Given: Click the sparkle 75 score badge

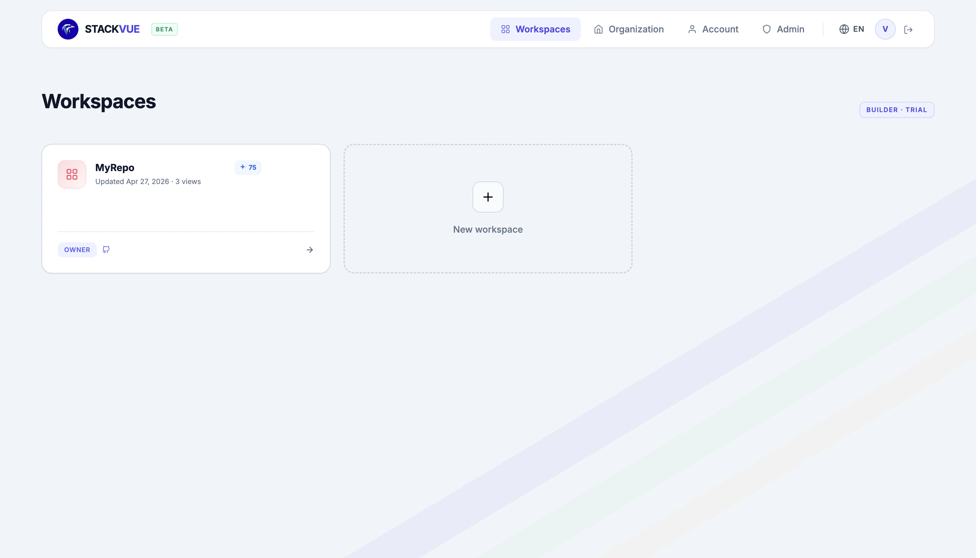Looking at the screenshot, I should 248,168.
